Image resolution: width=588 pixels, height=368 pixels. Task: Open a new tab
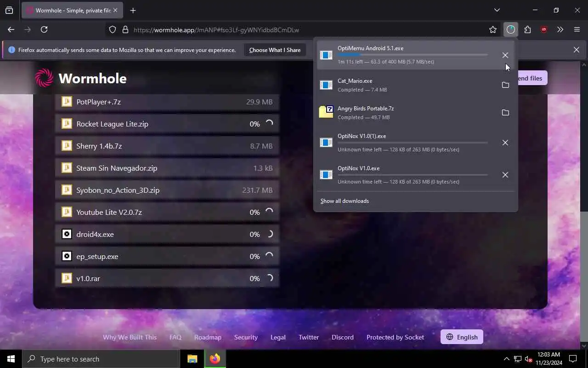(133, 10)
